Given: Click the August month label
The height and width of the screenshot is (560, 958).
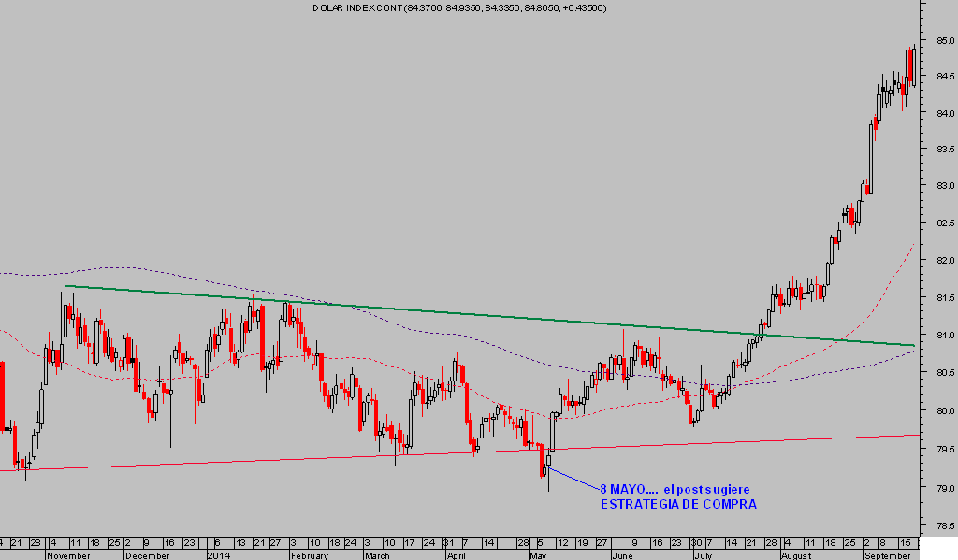Looking at the screenshot, I should [x=795, y=554].
